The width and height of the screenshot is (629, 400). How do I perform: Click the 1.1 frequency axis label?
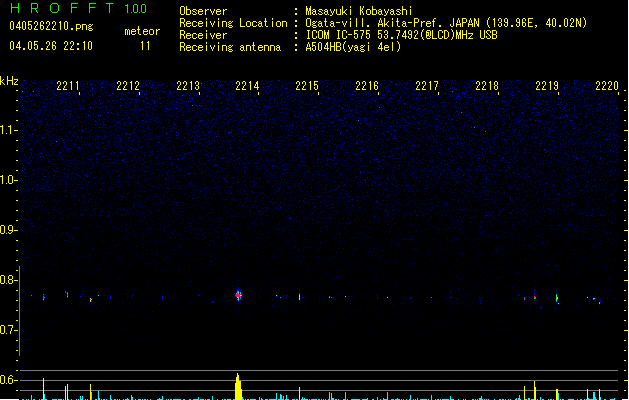click(x=8, y=130)
